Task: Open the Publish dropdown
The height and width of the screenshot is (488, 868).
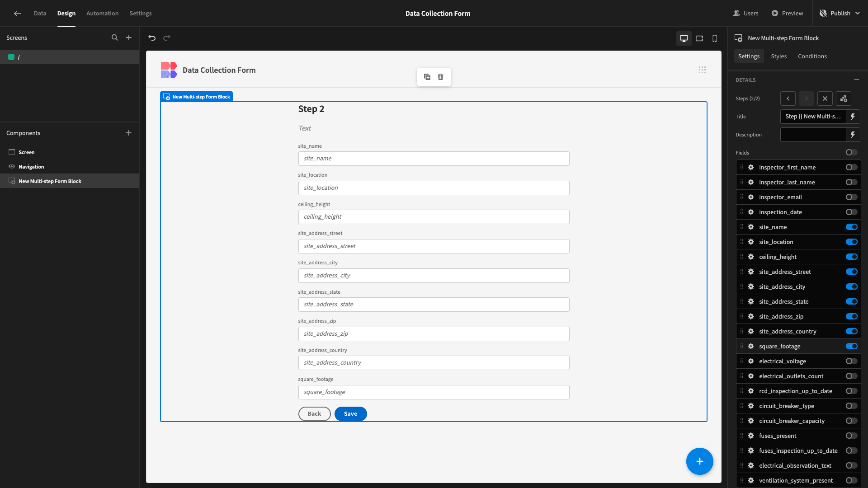Action: (x=840, y=14)
